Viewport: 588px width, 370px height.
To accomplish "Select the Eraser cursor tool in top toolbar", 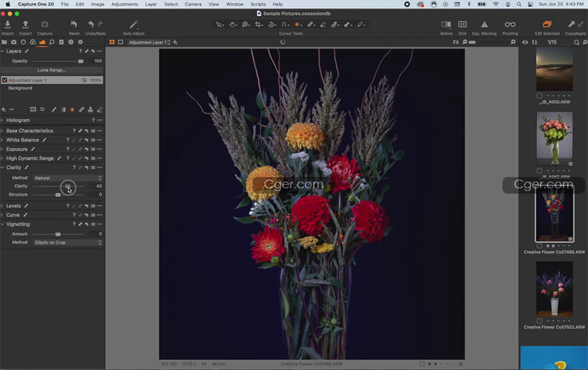I will tap(323, 24).
